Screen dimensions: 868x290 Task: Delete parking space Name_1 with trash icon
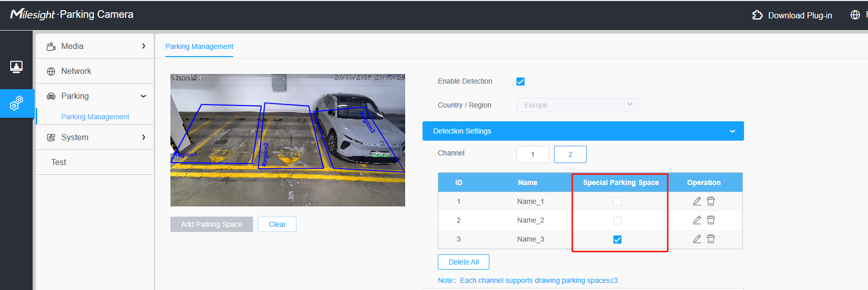click(x=711, y=201)
